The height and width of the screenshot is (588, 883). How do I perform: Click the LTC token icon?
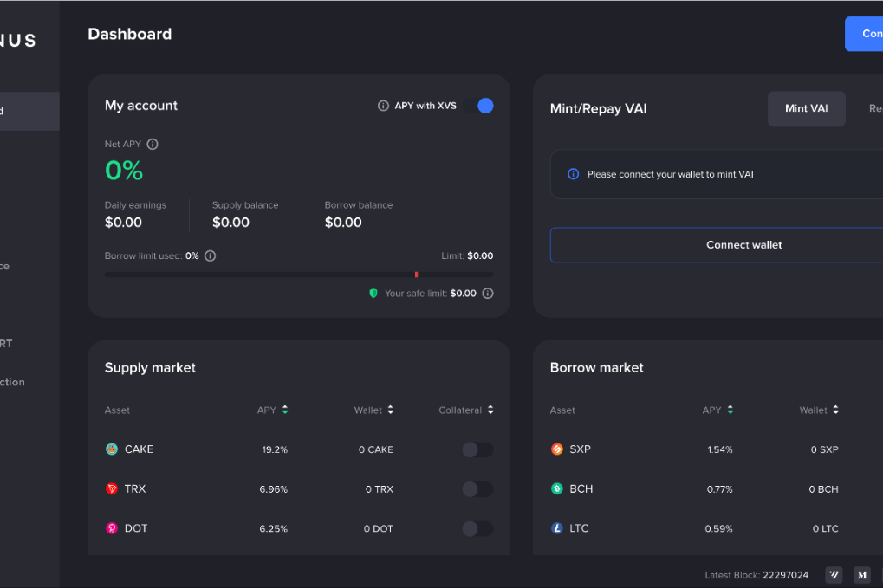point(557,527)
